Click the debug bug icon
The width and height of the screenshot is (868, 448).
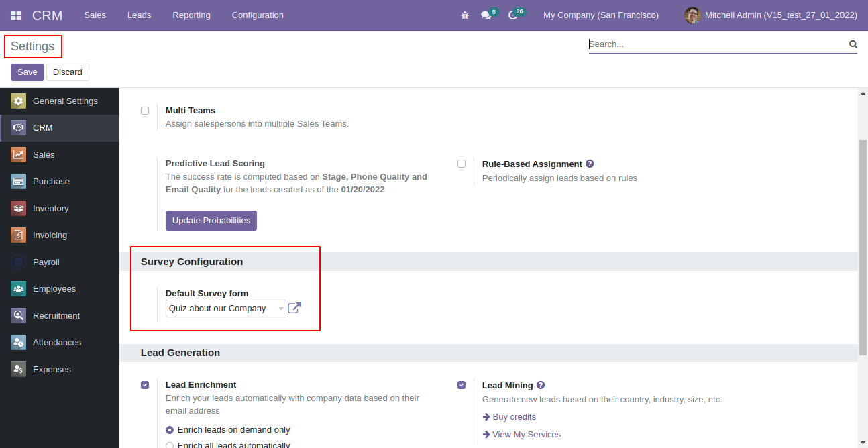[465, 15]
